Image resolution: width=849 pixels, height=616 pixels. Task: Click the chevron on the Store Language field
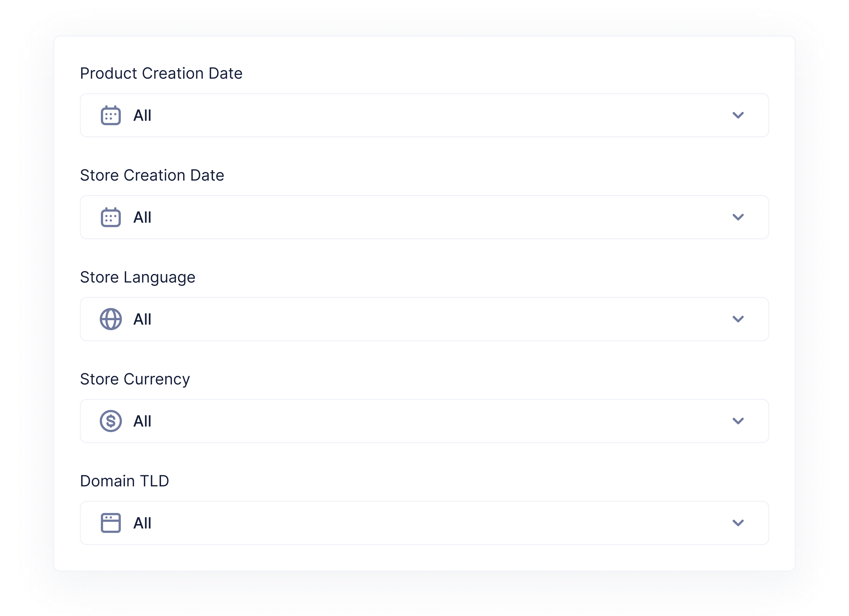click(x=738, y=319)
